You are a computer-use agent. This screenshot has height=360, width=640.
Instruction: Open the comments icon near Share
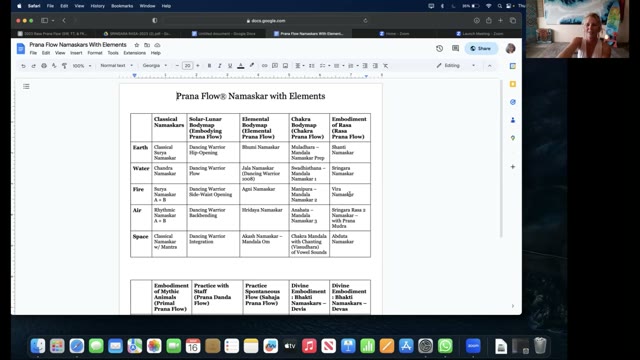click(456, 49)
